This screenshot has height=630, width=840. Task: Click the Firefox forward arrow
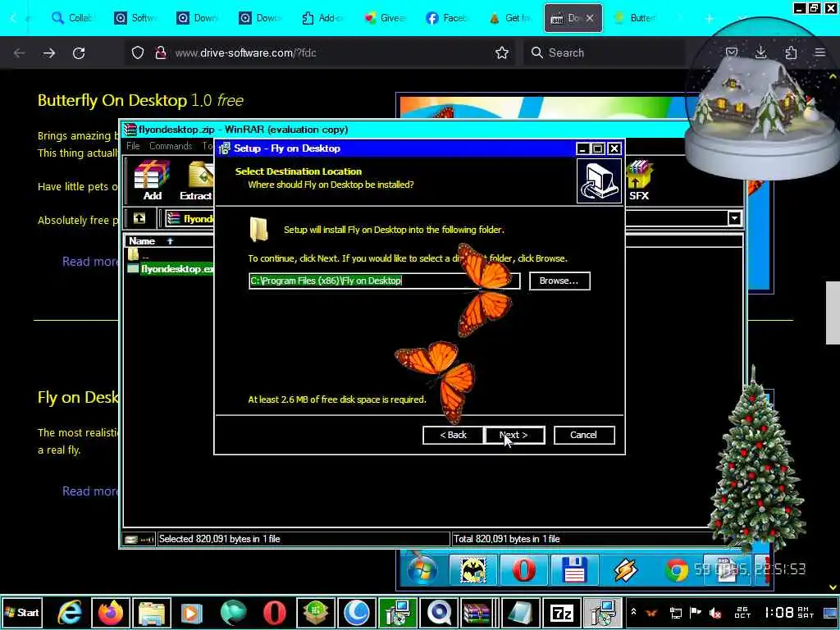pos(48,52)
